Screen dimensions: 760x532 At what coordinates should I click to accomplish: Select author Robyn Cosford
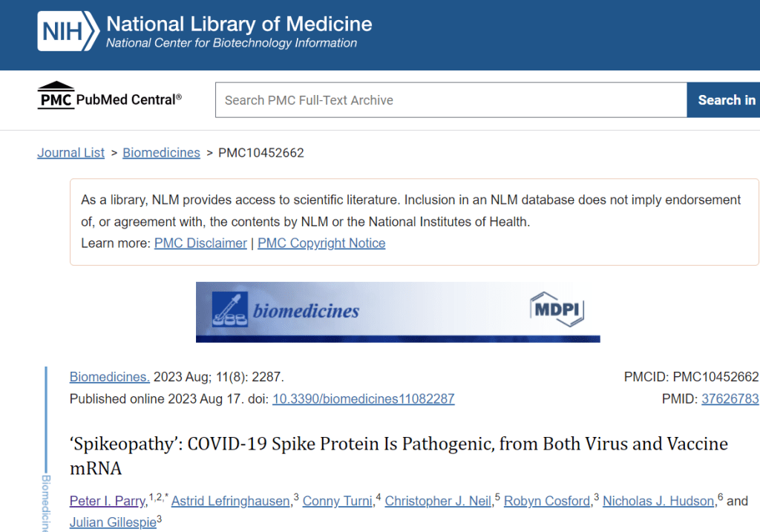click(x=548, y=502)
